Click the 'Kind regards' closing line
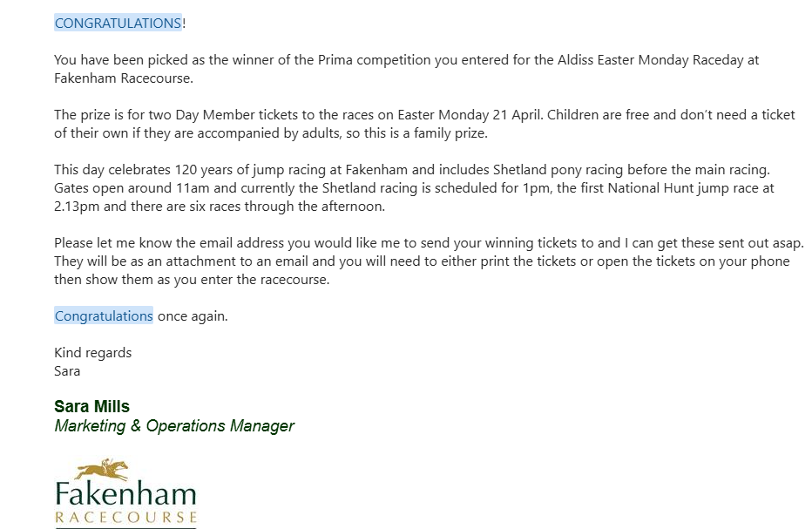The image size is (812, 529). click(x=92, y=353)
